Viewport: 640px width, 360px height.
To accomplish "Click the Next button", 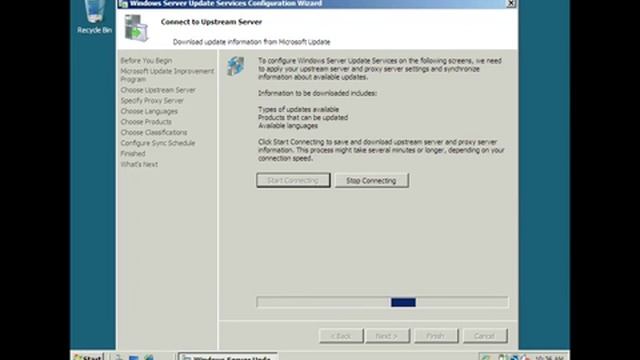I will [x=387, y=336].
